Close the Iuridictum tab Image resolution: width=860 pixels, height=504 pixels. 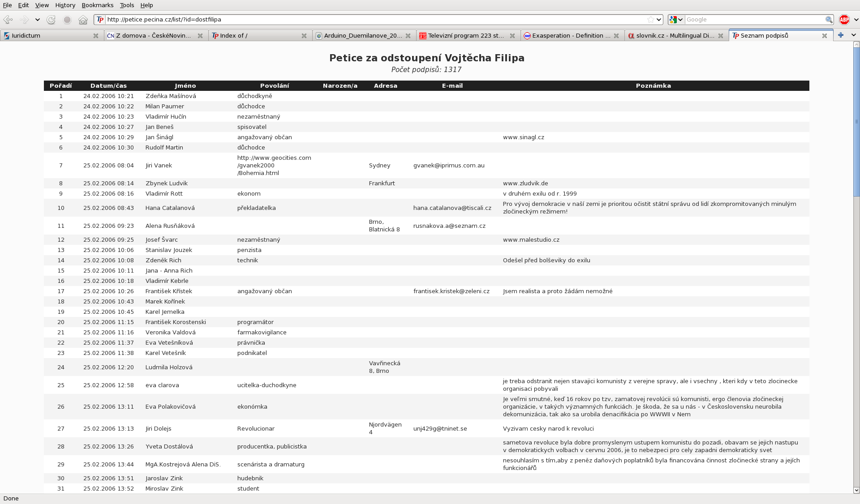[96, 36]
